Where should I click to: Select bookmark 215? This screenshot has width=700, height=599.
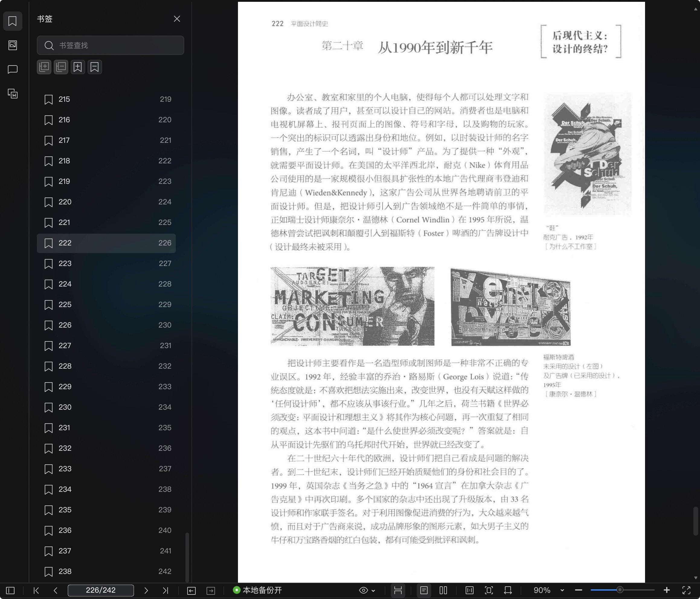pos(106,99)
